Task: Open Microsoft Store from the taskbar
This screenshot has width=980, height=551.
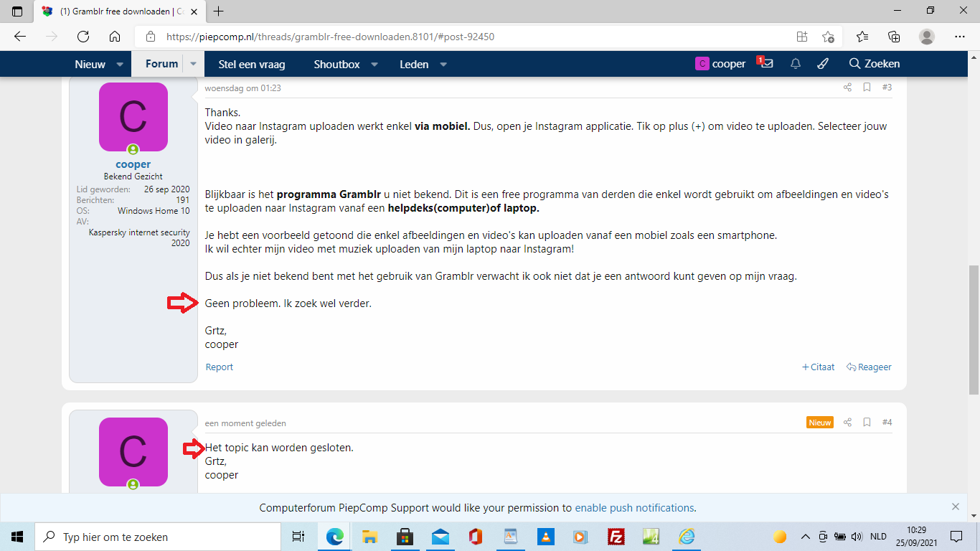Action: tap(405, 537)
